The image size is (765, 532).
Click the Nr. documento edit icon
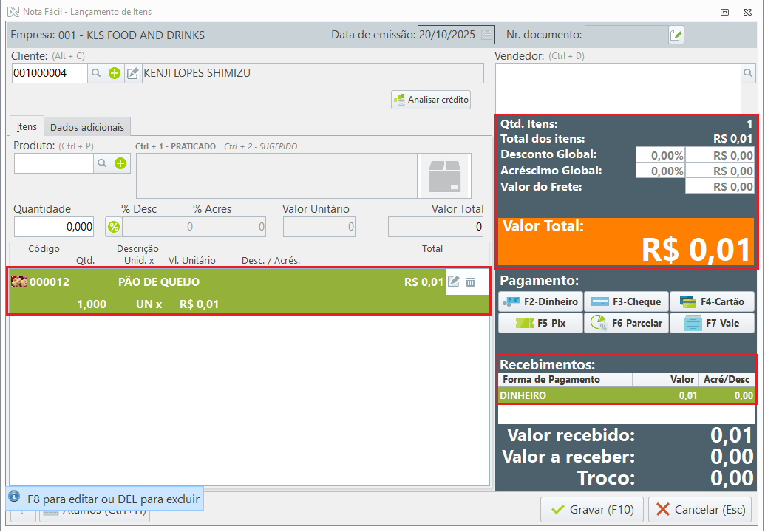point(676,35)
